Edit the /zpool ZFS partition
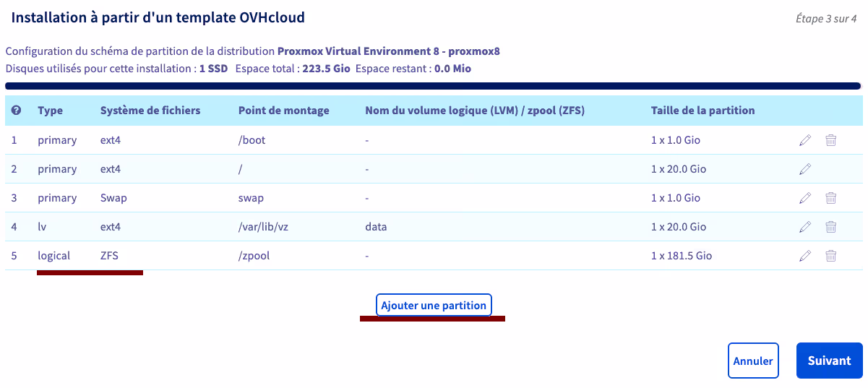Image resolution: width=868 pixels, height=388 pixels. (805, 256)
